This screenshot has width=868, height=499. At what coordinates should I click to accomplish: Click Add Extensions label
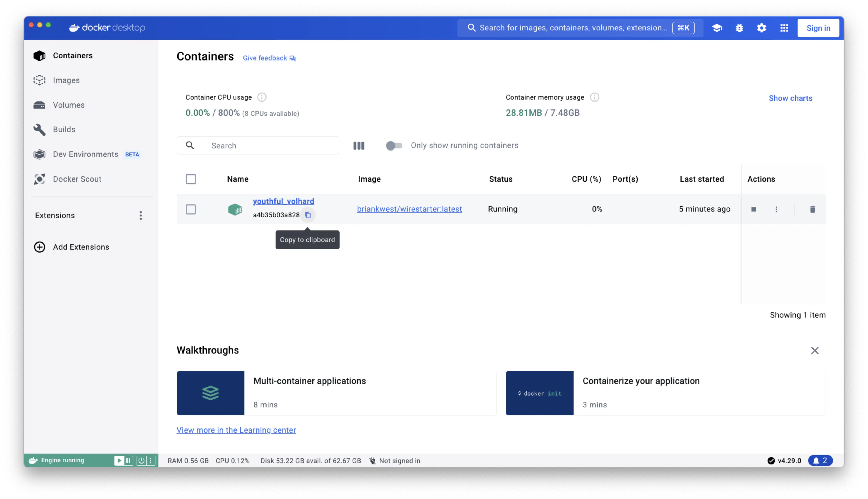(81, 247)
